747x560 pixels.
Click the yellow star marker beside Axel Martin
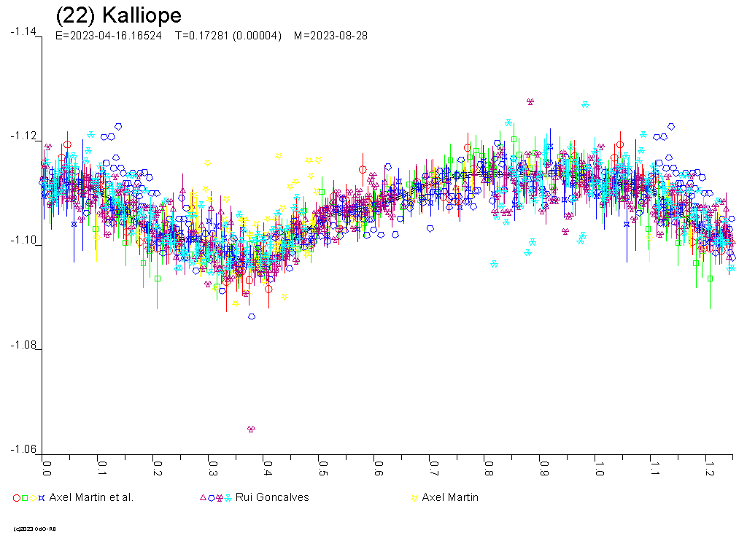coord(415,498)
